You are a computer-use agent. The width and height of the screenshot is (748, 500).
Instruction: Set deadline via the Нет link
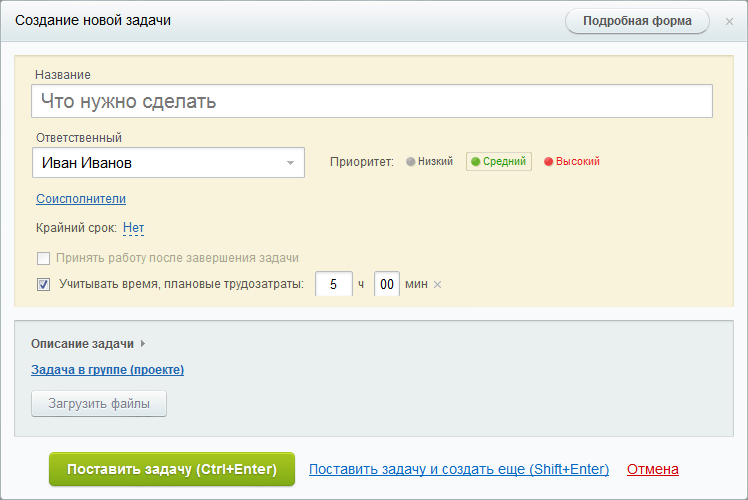(134, 228)
